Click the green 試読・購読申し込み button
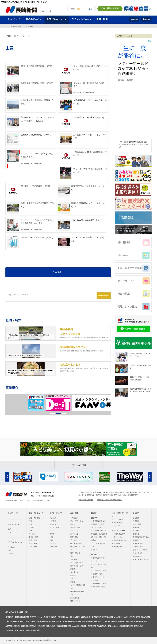Screen dimensions: 157x644 [110, 8]
